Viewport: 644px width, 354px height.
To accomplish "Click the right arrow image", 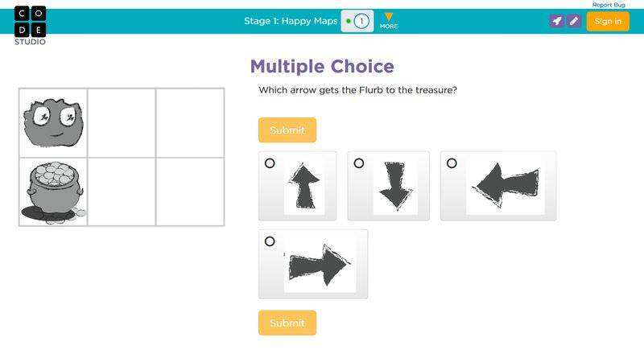I will [x=320, y=265].
